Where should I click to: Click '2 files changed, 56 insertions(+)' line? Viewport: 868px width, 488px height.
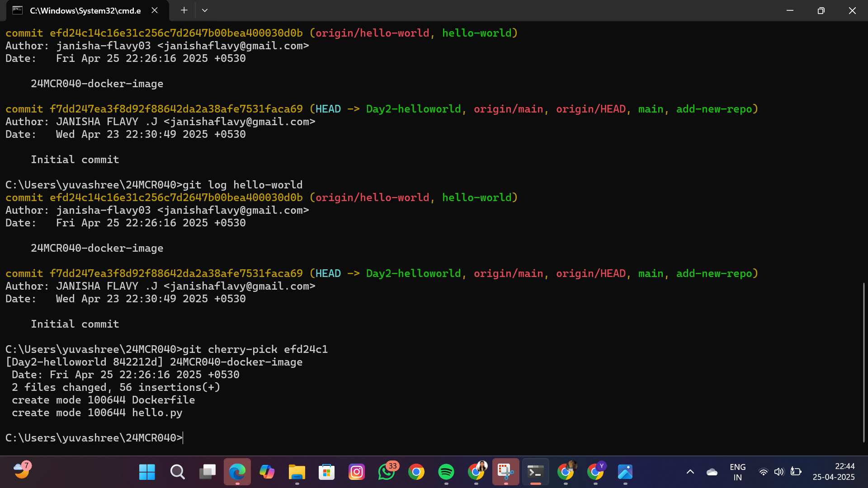coord(116,387)
